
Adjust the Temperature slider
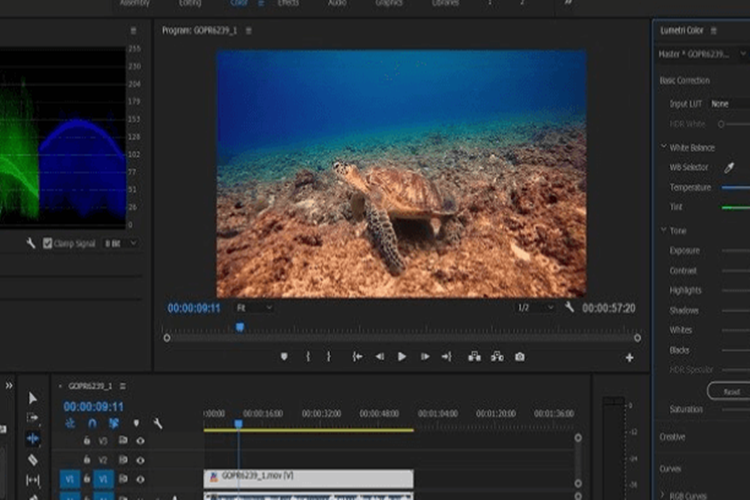pyautogui.click(x=736, y=188)
